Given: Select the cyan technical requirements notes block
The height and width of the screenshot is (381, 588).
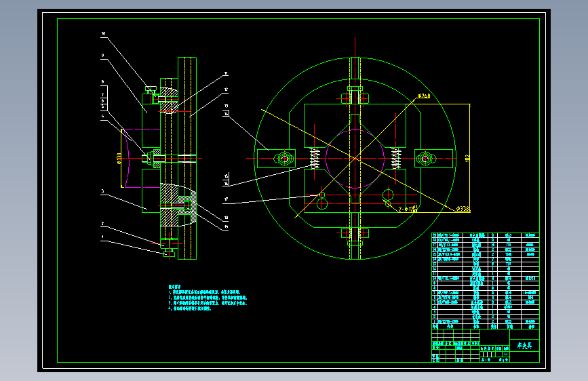Looking at the screenshot, I should tap(208, 298).
